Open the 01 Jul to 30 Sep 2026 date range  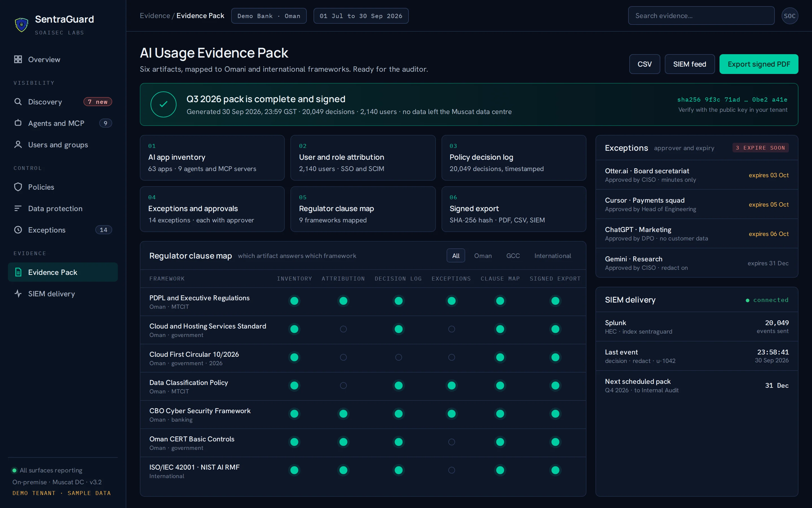[x=361, y=16]
